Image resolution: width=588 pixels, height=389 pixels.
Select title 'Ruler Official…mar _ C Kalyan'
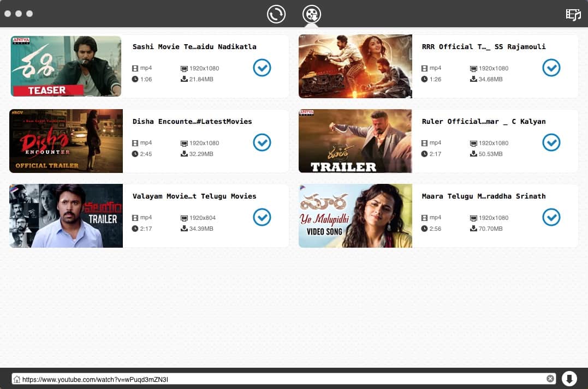(484, 122)
